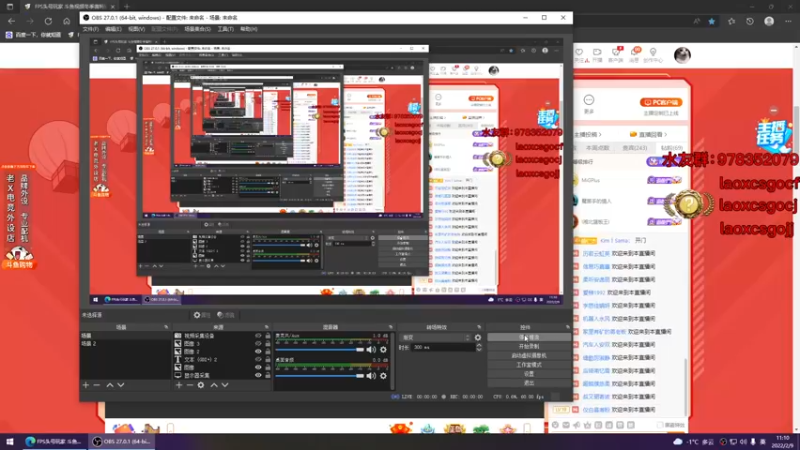Move the selected source down
Viewport: 800px width, 450px height.
point(225,385)
